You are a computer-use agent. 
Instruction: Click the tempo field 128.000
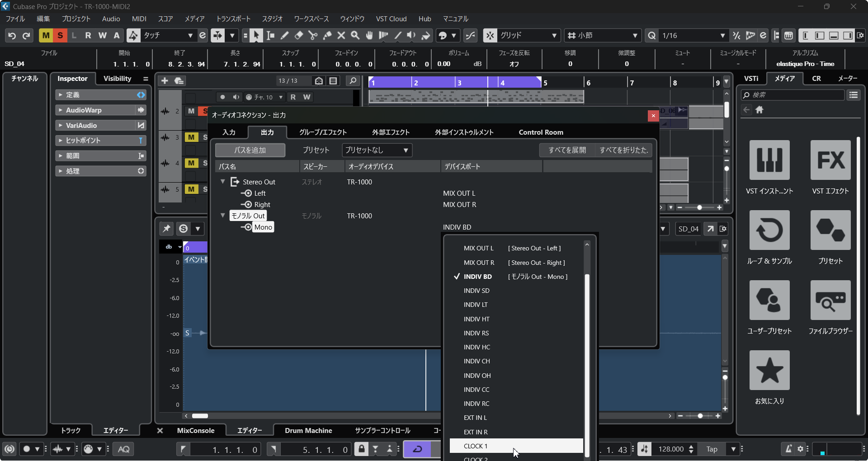pyautogui.click(x=671, y=449)
